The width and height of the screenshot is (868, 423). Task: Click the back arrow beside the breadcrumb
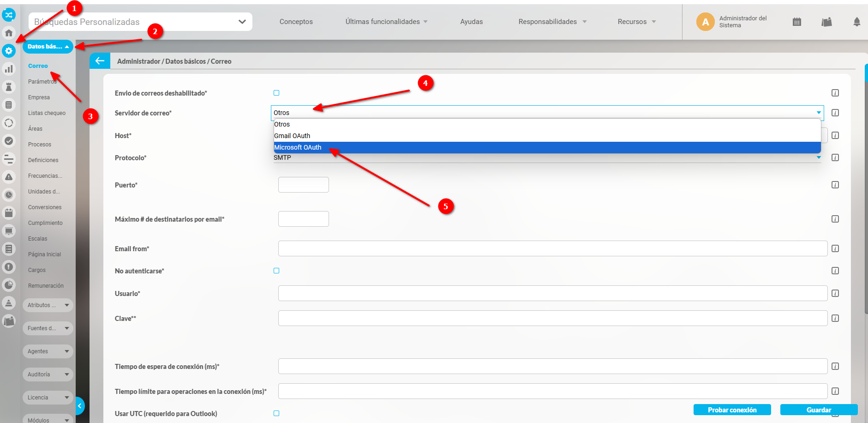(100, 61)
